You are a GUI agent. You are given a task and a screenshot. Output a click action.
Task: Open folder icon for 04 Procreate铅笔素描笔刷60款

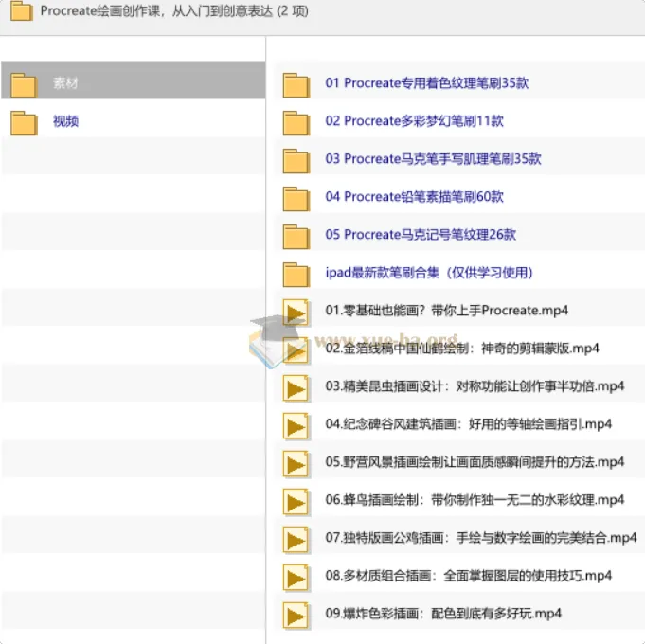[296, 199]
